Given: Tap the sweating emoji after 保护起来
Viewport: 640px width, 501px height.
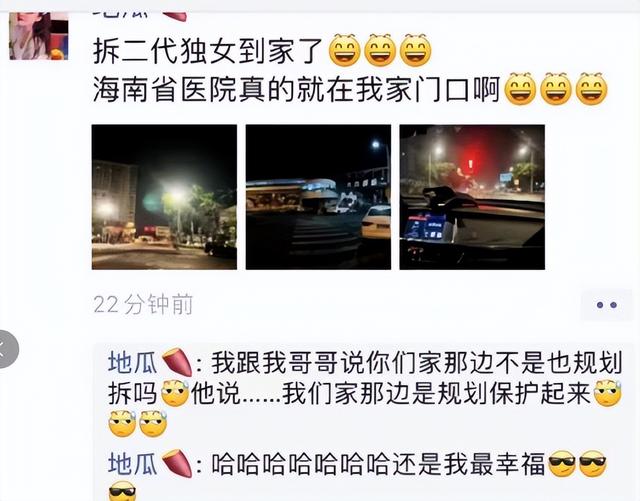Looking at the screenshot, I should click(607, 393).
